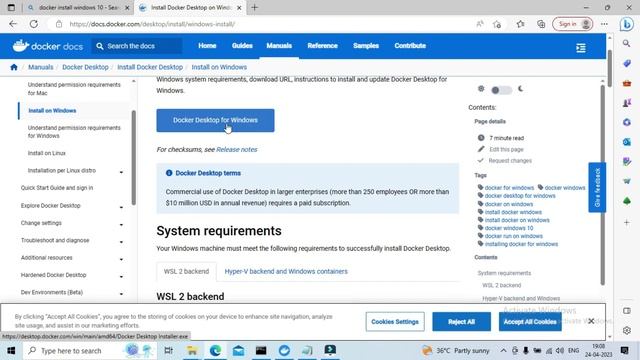Open Cookies Settings

[x=395, y=322]
